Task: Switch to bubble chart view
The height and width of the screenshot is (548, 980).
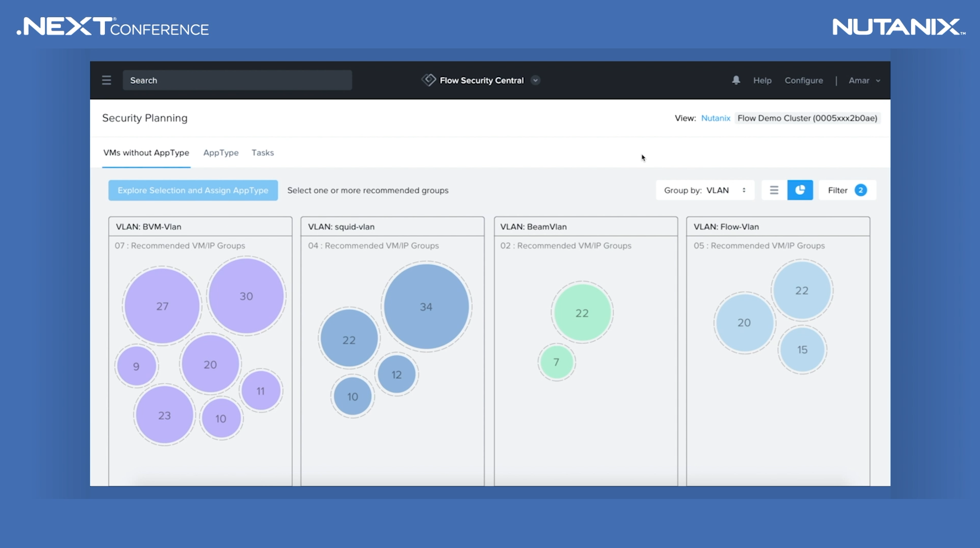Action: tap(800, 190)
